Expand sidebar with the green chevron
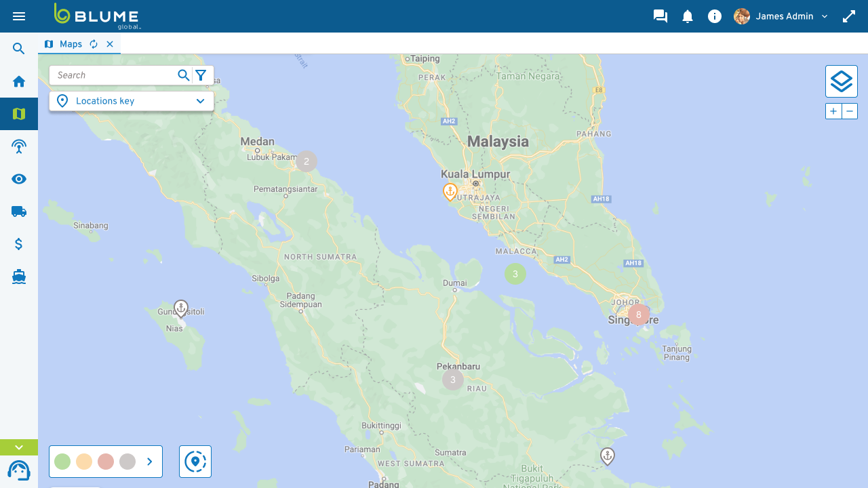This screenshot has height=488, width=868. click(19, 447)
